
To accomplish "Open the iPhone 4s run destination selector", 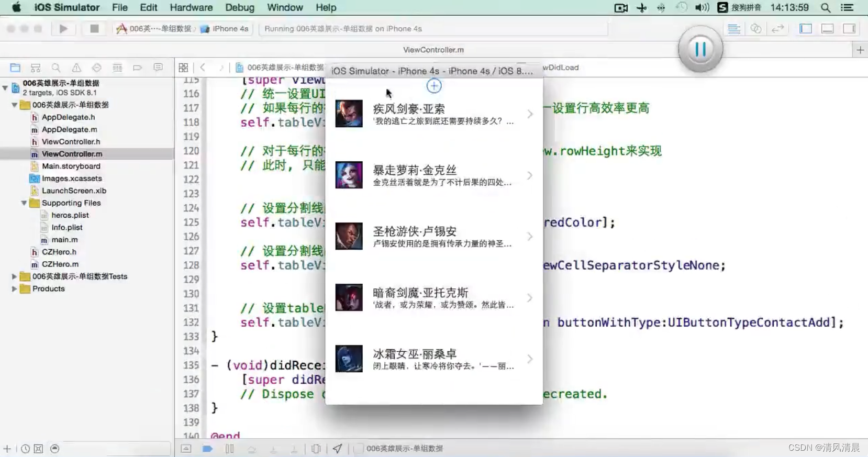I will (225, 29).
